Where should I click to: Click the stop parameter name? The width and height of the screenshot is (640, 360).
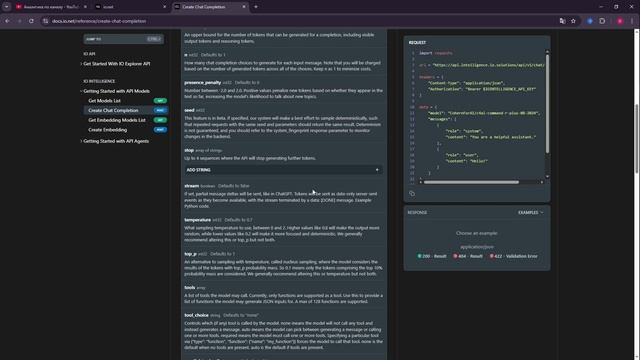click(189, 150)
